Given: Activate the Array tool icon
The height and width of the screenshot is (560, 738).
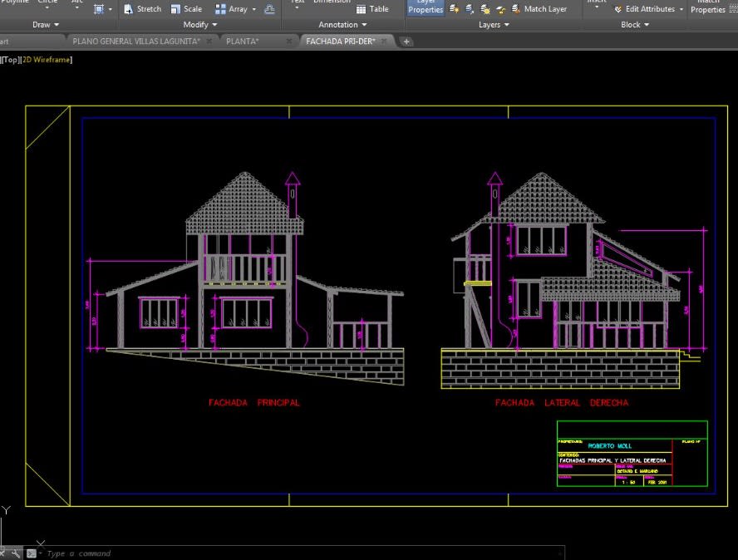Looking at the screenshot, I should tap(220, 9).
